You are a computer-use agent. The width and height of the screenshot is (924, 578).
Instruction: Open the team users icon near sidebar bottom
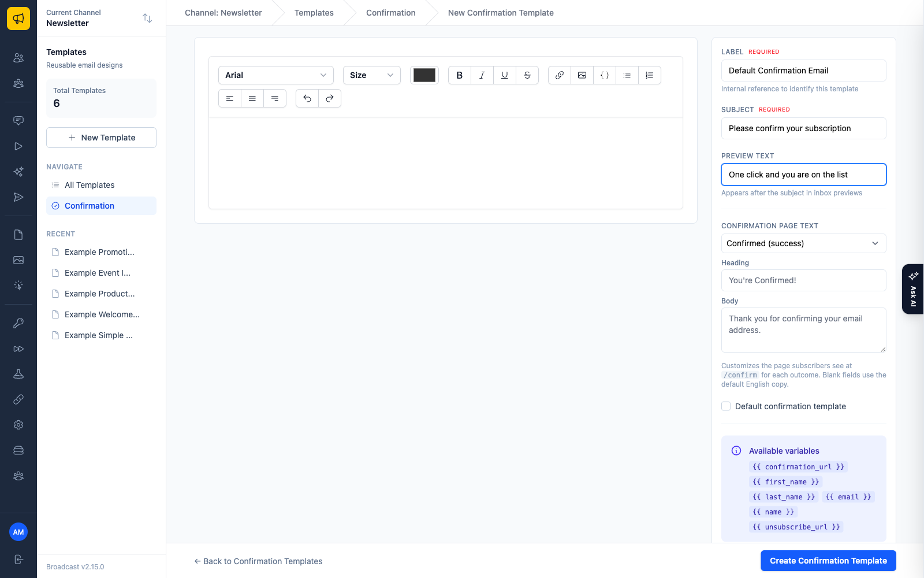pos(18,476)
